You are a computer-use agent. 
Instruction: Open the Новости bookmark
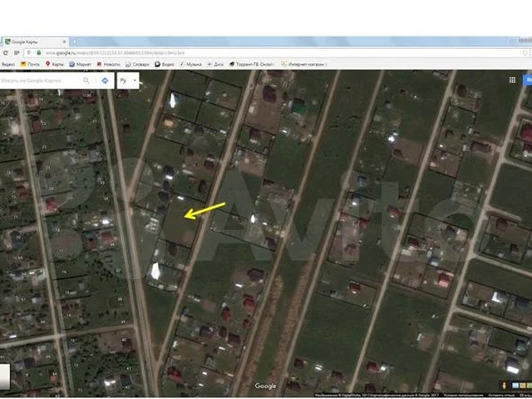pos(109,64)
